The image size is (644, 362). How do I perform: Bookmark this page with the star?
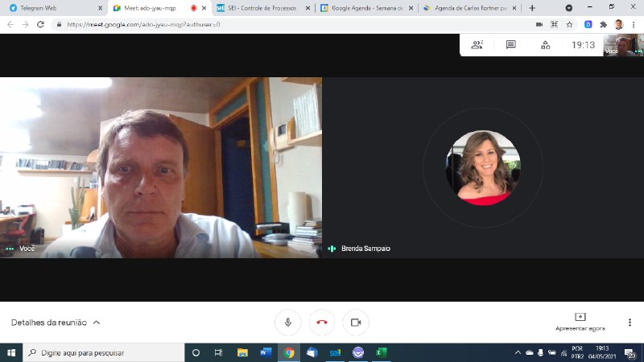tap(569, 25)
